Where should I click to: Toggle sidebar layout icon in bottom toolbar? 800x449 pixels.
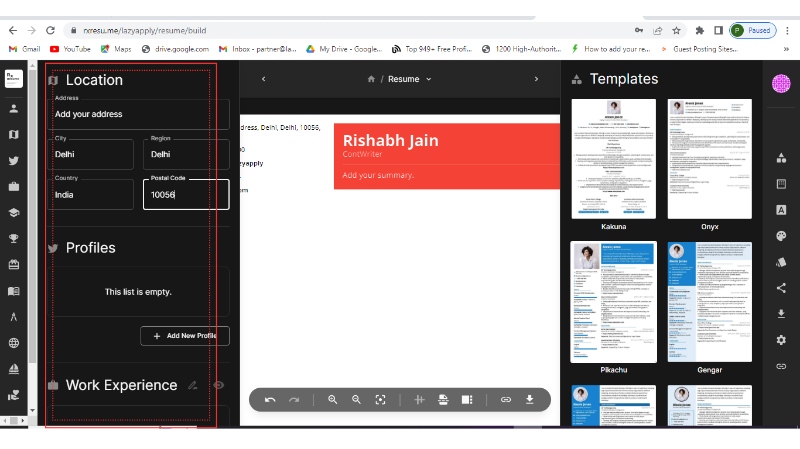pyautogui.click(x=467, y=400)
